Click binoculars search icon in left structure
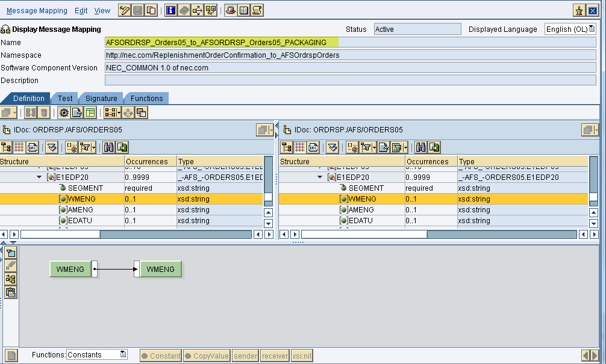 pyautogui.click(x=109, y=147)
